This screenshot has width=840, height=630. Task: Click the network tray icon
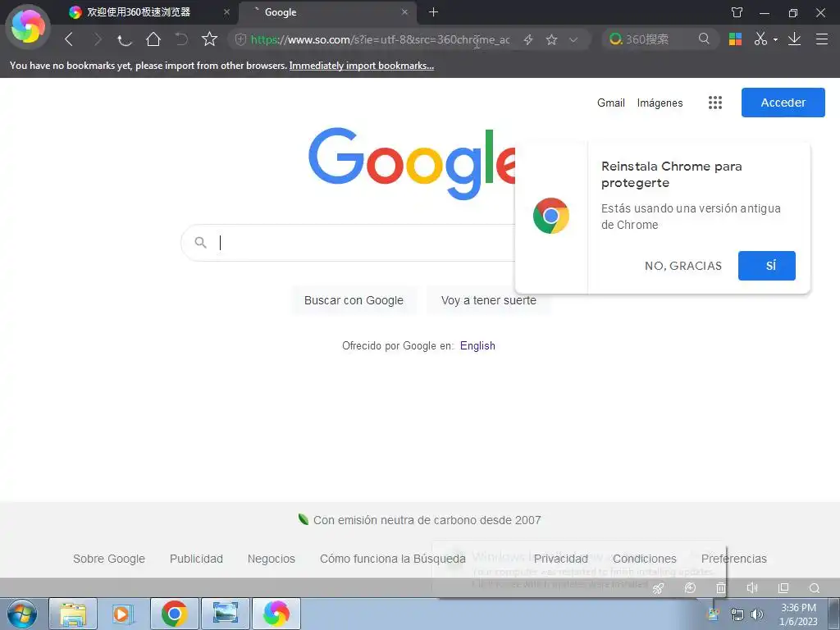[737, 614]
